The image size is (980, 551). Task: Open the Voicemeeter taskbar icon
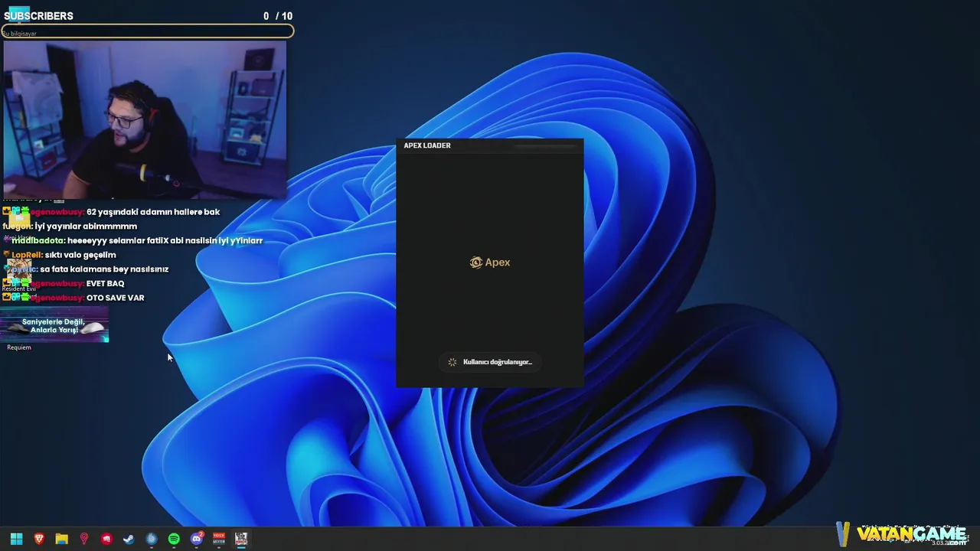pos(219,539)
